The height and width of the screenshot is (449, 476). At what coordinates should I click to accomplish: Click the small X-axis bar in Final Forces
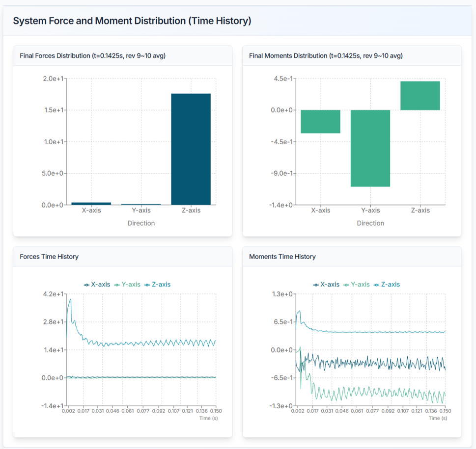91,203
